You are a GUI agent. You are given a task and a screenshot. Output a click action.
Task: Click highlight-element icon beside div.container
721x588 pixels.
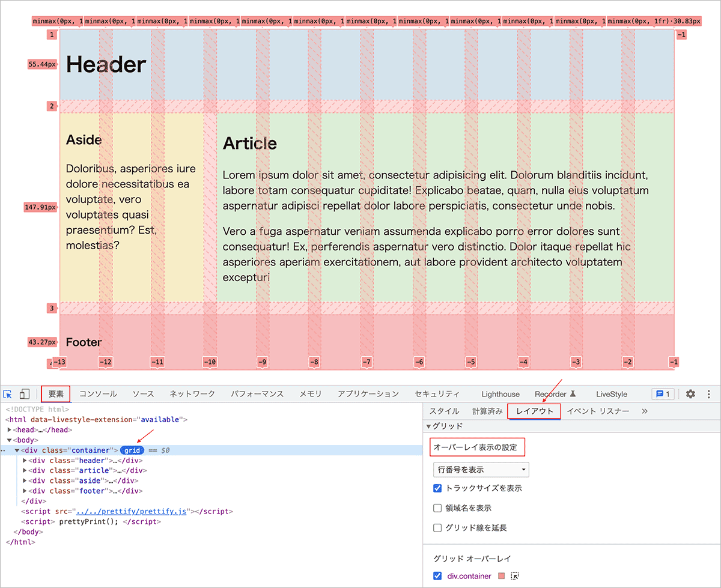(514, 576)
